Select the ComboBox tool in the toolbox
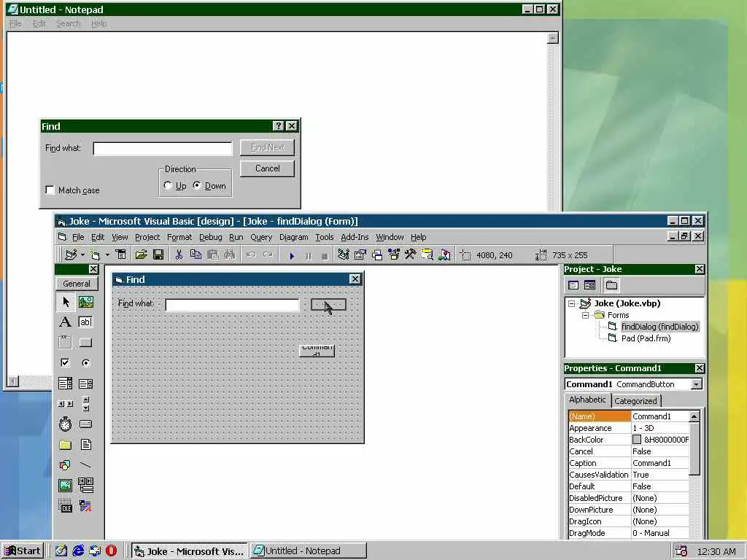 [x=66, y=383]
